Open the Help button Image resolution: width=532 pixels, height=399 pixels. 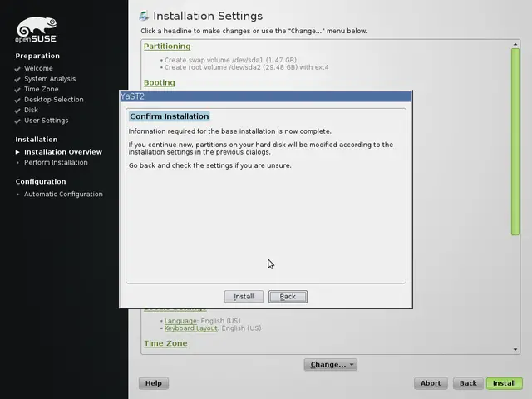tap(153, 383)
